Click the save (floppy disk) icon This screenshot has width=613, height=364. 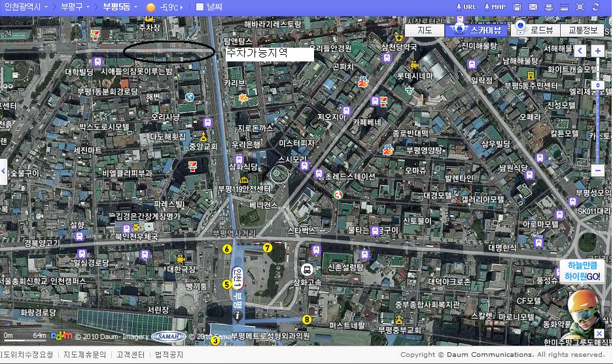point(517,7)
